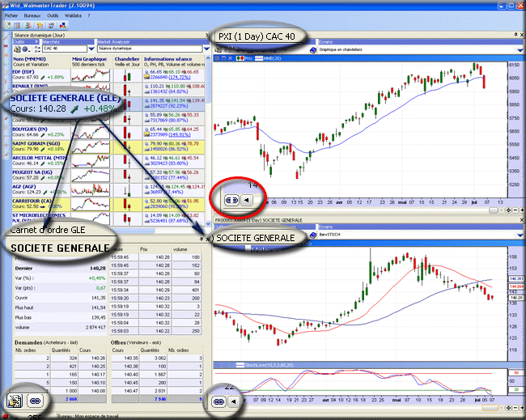
Task: Open the Bureaux menu
Action: [32, 15]
